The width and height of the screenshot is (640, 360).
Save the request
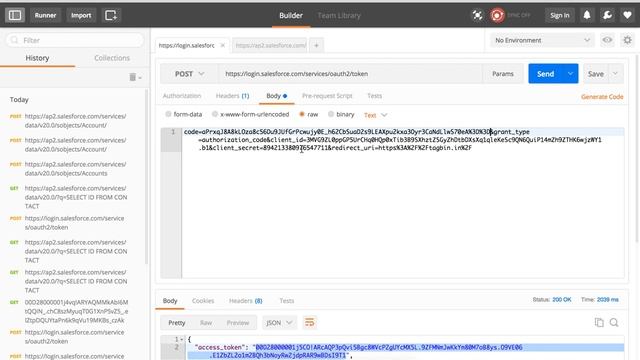tap(596, 74)
